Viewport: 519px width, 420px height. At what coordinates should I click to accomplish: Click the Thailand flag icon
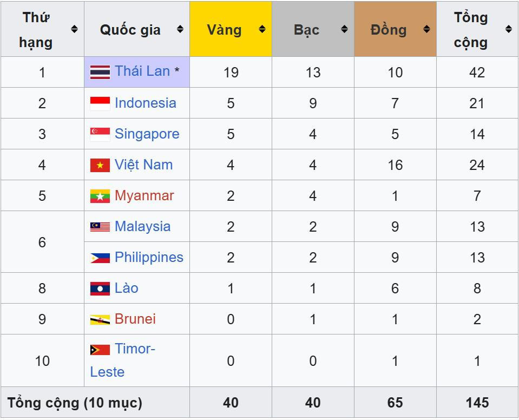point(100,72)
